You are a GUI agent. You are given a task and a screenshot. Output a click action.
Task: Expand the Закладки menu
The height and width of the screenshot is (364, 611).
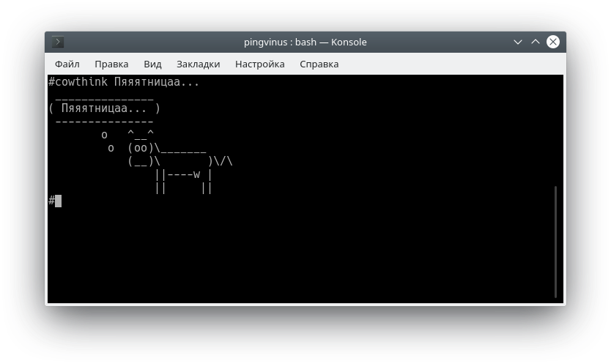(x=198, y=64)
